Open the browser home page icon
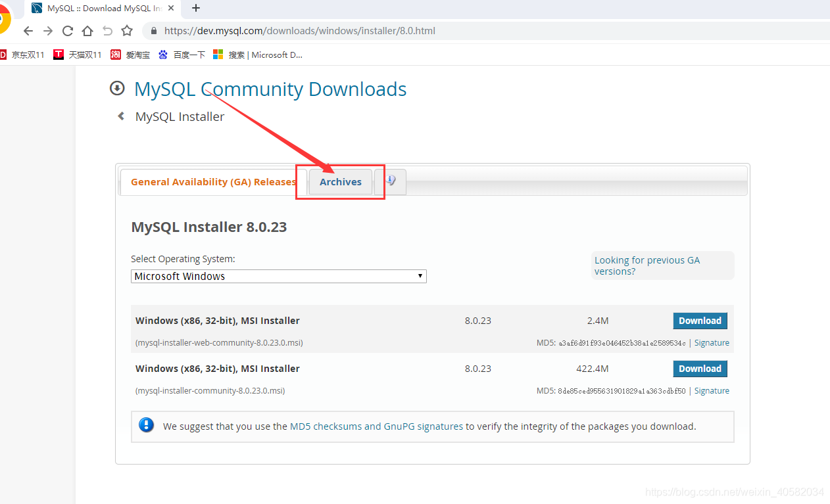The height and width of the screenshot is (504, 830). [x=87, y=31]
